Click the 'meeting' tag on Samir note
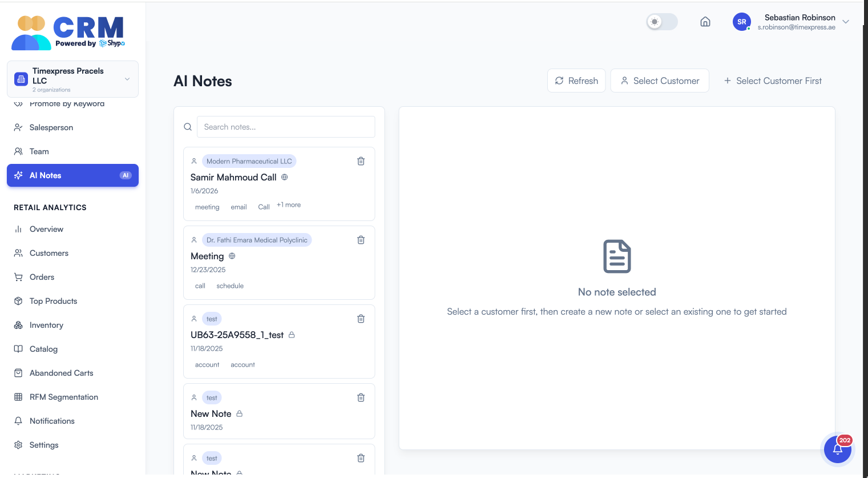 pos(207,207)
